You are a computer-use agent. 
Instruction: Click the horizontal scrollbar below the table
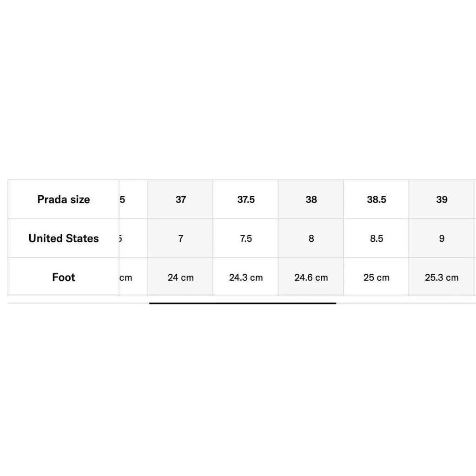243,303
